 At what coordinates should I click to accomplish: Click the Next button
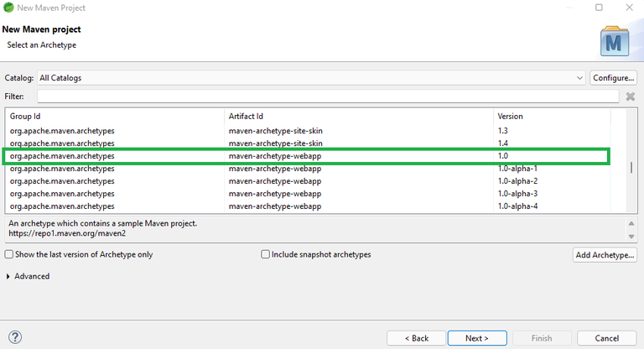tap(477, 338)
